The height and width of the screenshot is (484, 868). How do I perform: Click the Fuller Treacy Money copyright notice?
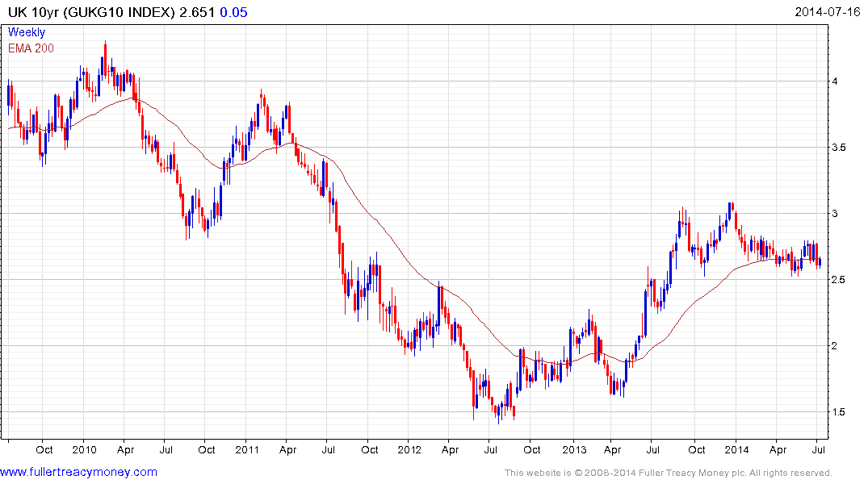coord(669,473)
